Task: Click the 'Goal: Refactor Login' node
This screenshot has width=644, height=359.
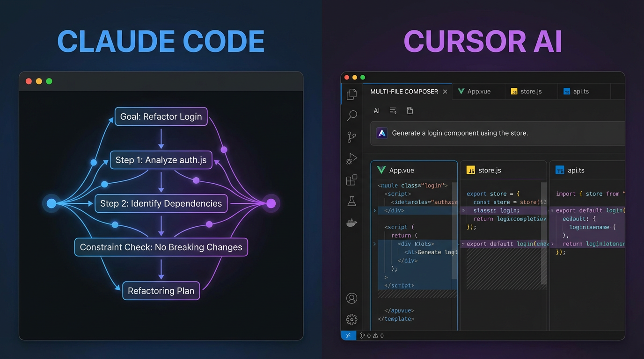Action: click(161, 116)
